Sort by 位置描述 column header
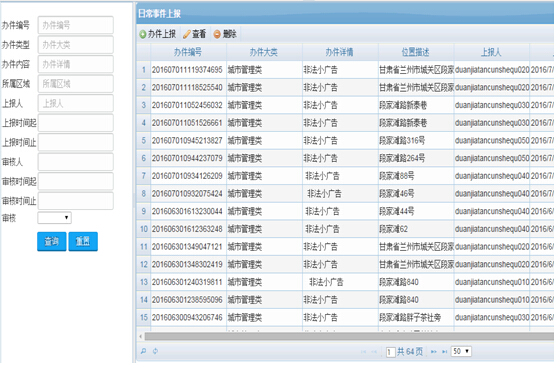 pos(415,52)
